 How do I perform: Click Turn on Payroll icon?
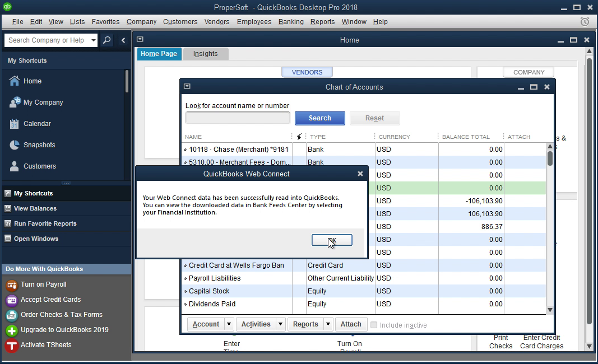11,284
